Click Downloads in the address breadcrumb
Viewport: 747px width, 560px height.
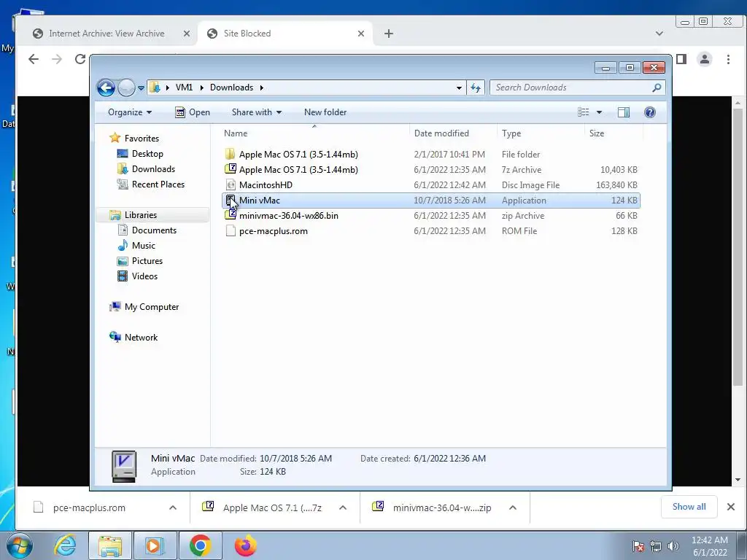231,87
